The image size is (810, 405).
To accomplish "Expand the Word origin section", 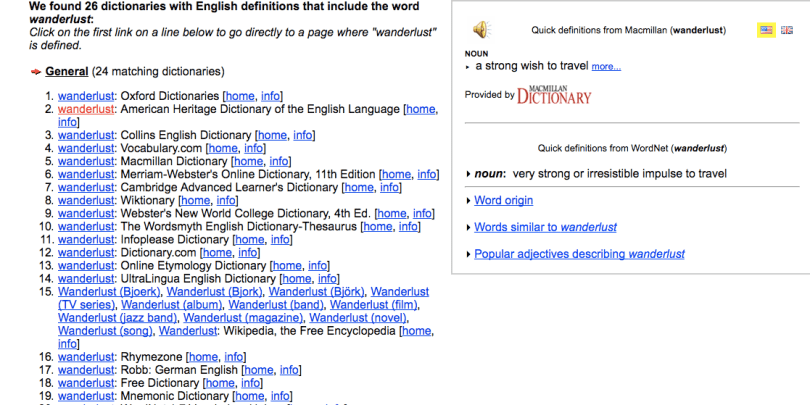I will click(x=503, y=200).
